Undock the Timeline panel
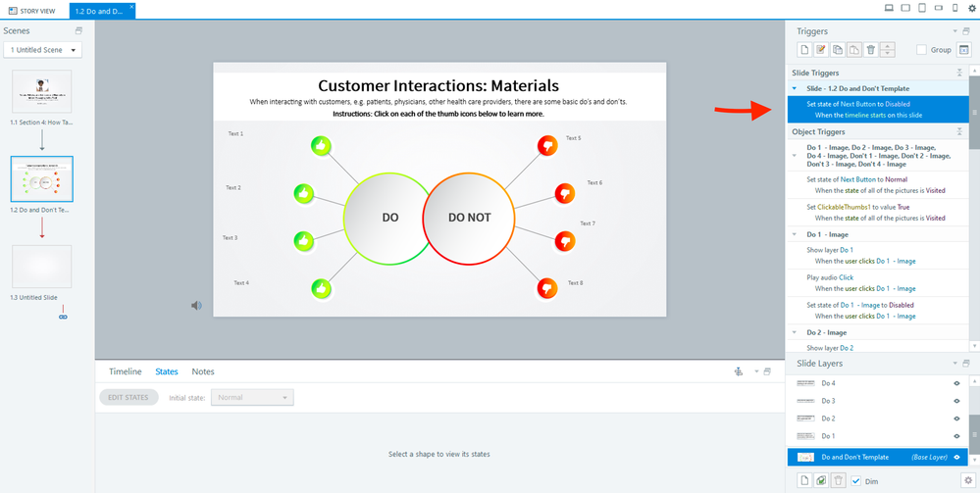 (767, 371)
